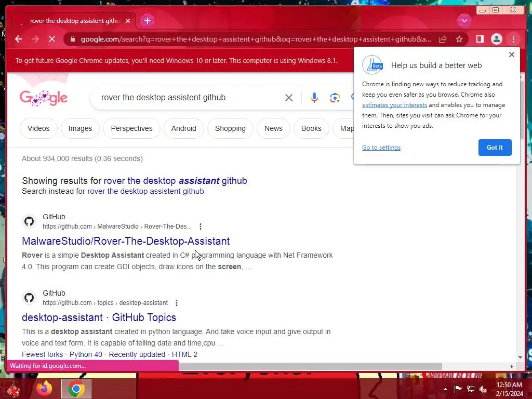Click the forward navigation arrow
532x399 pixels.
[x=35, y=39]
